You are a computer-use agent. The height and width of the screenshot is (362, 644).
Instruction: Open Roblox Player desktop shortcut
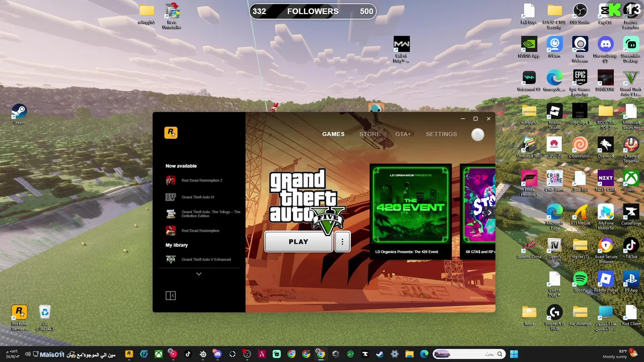pyautogui.click(x=605, y=282)
